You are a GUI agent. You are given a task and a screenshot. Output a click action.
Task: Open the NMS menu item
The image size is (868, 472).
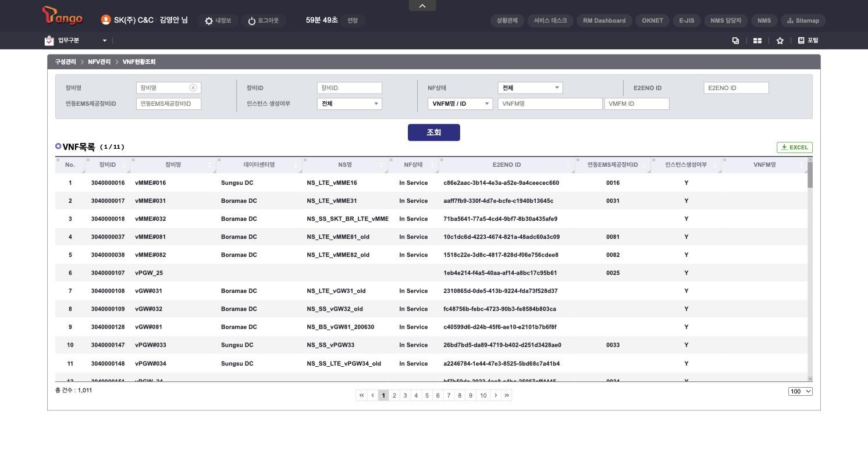pos(764,21)
